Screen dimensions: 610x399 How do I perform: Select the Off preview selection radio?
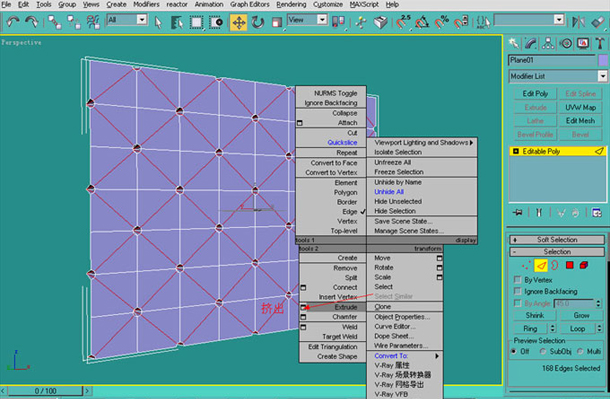pyautogui.click(x=514, y=351)
